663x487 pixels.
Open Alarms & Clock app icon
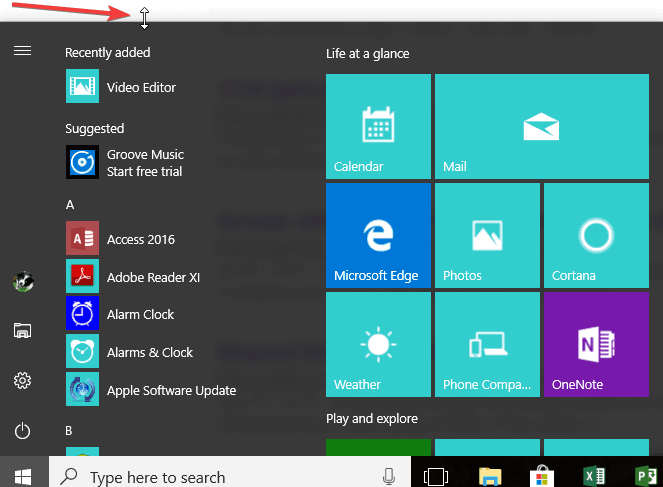(x=82, y=351)
